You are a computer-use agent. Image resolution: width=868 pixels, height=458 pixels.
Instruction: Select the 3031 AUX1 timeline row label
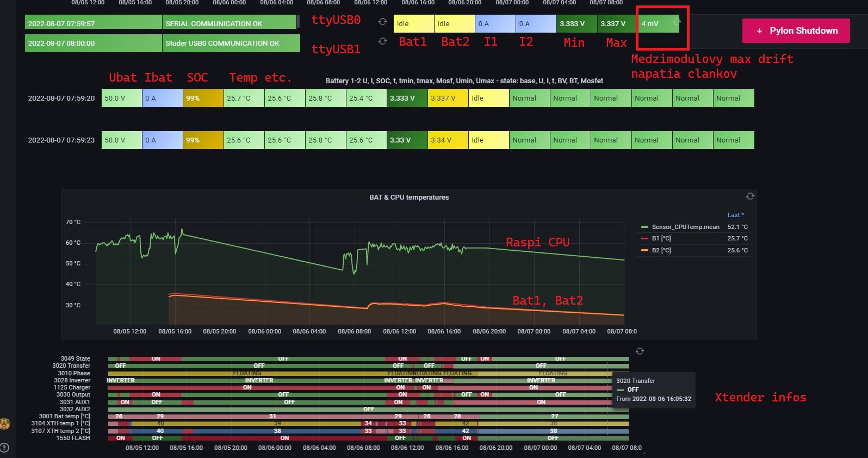coord(75,402)
